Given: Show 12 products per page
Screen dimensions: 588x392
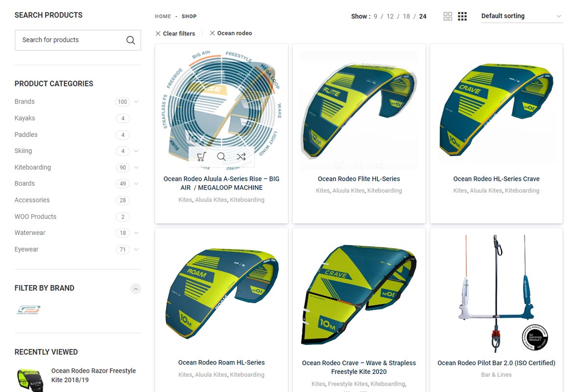Looking at the screenshot, I should pyautogui.click(x=390, y=16).
